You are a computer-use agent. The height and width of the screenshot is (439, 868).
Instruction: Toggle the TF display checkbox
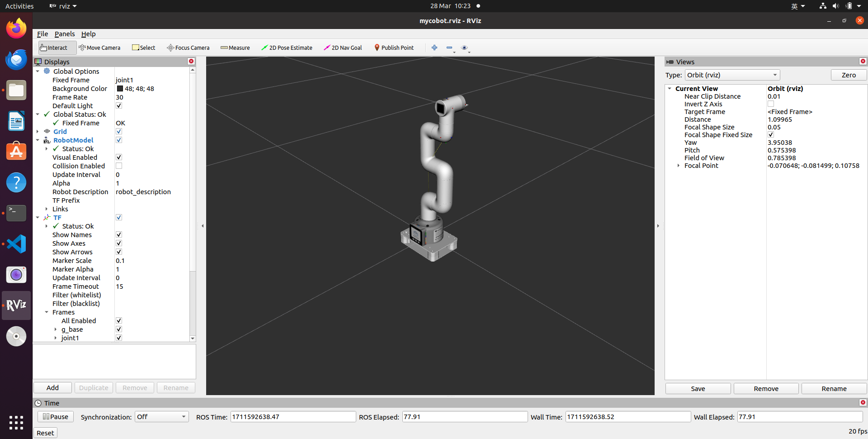[119, 217]
